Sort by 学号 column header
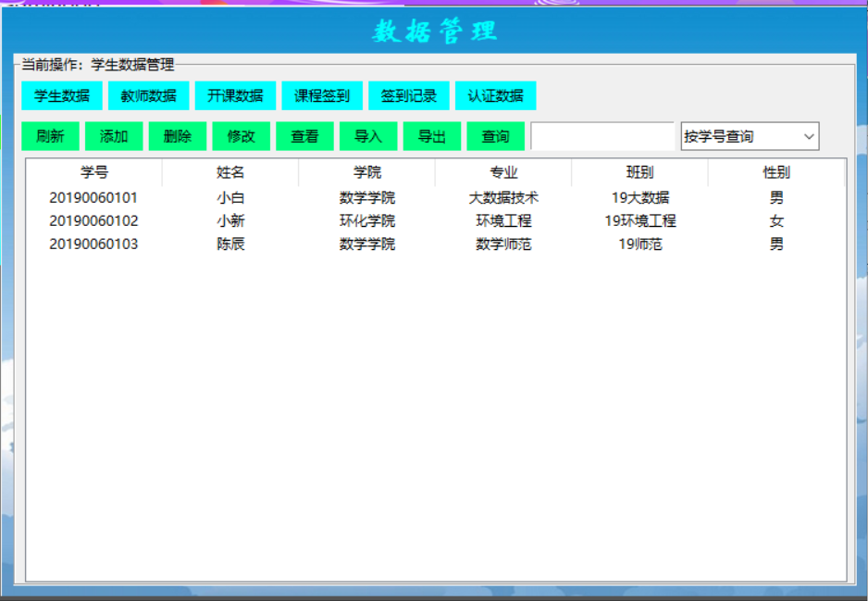 coord(94,172)
